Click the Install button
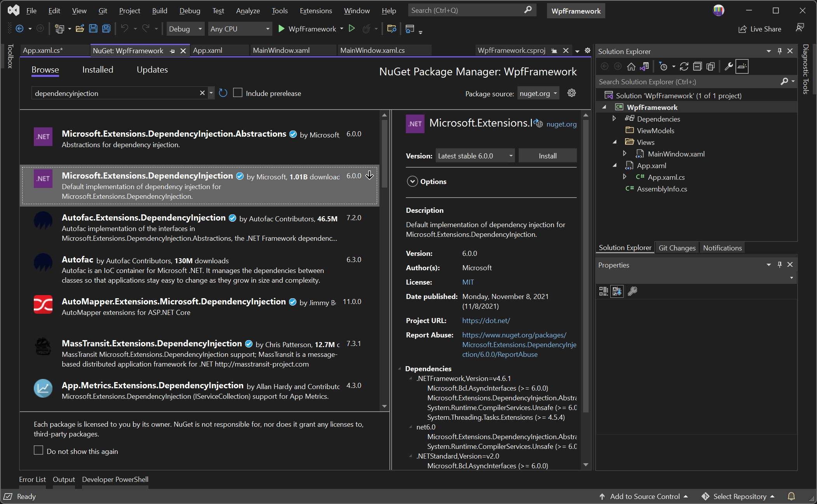 (547, 156)
